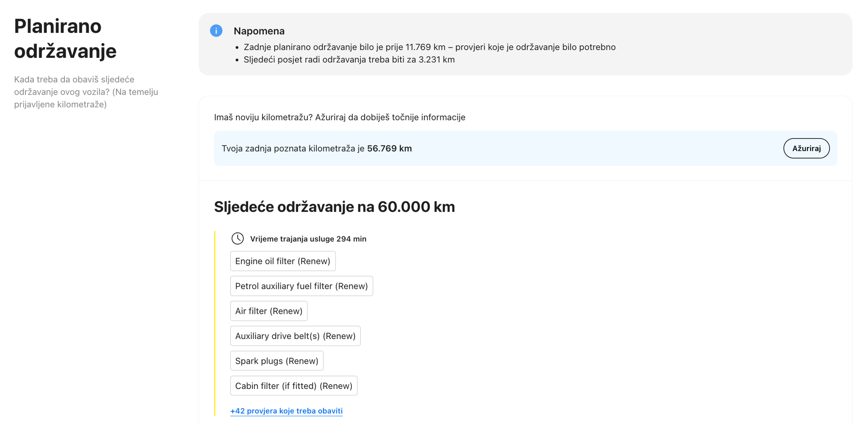Image resolution: width=868 pixels, height=425 pixels.
Task: Click the blue info icon beside Napomena
Action: [x=216, y=31]
